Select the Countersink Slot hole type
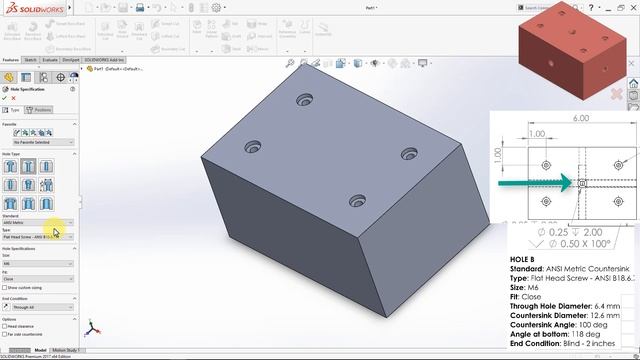The width and height of the screenshot is (640, 360). tap(28, 203)
